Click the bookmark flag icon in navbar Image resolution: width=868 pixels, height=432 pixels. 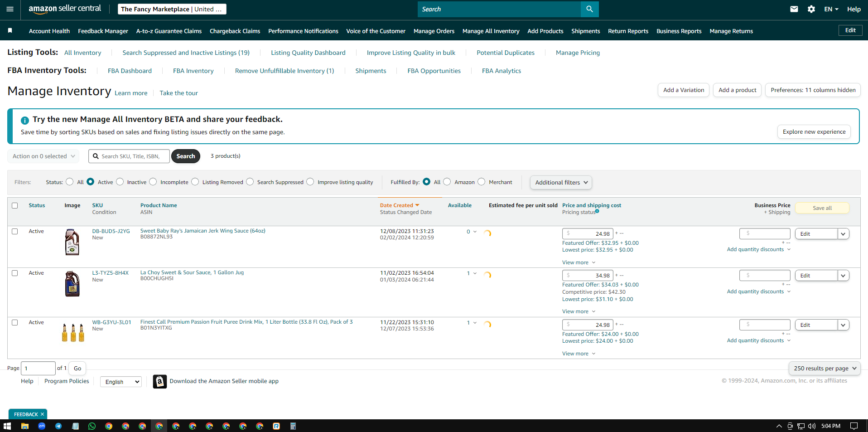(x=10, y=31)
